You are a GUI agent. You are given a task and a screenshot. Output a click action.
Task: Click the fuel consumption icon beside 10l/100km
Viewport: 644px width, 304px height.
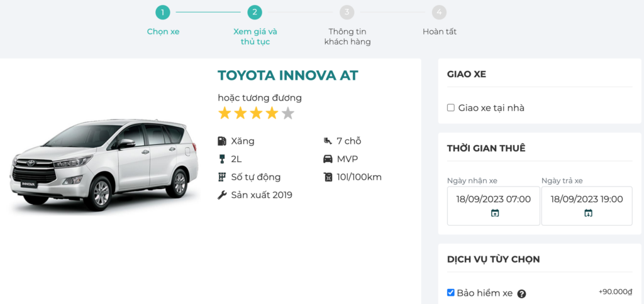pyautogui.click(x=327, y=177)
